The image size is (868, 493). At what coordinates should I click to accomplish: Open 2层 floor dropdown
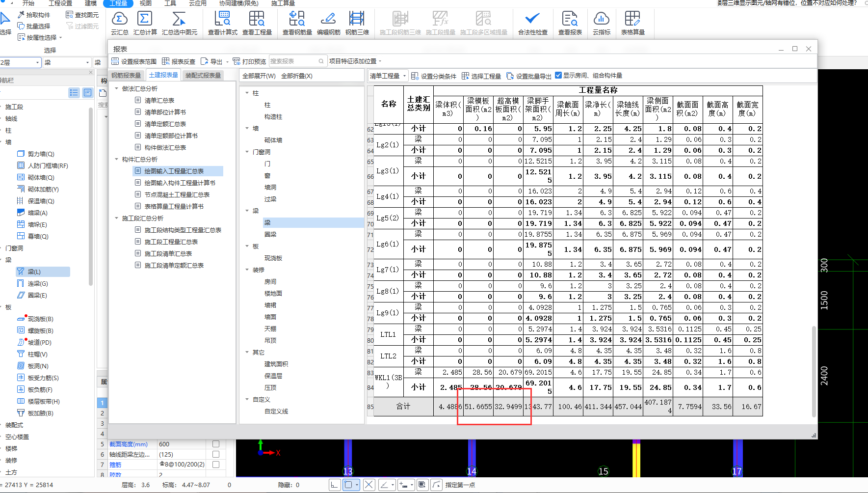coord(20,62)
